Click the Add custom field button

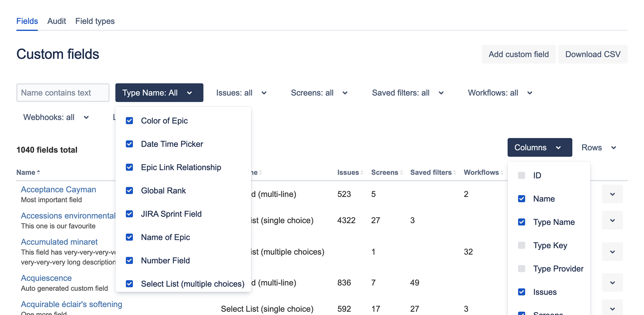click(519, 54)
